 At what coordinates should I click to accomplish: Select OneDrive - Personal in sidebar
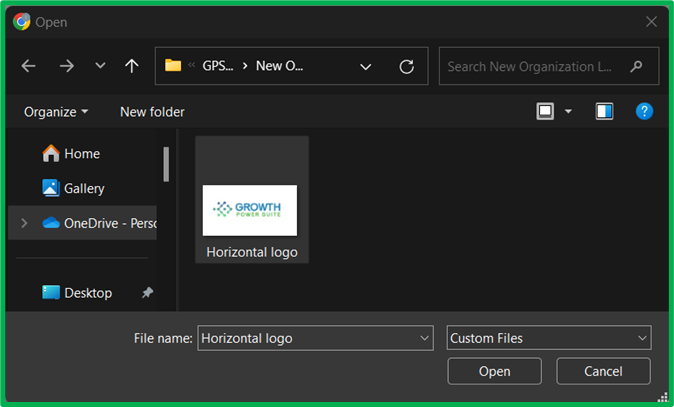coord(82,223)
